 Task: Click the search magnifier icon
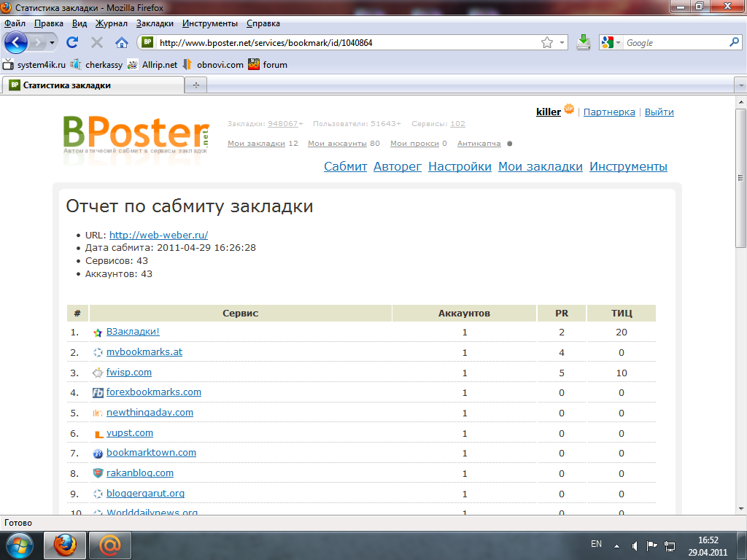point(734,42)
